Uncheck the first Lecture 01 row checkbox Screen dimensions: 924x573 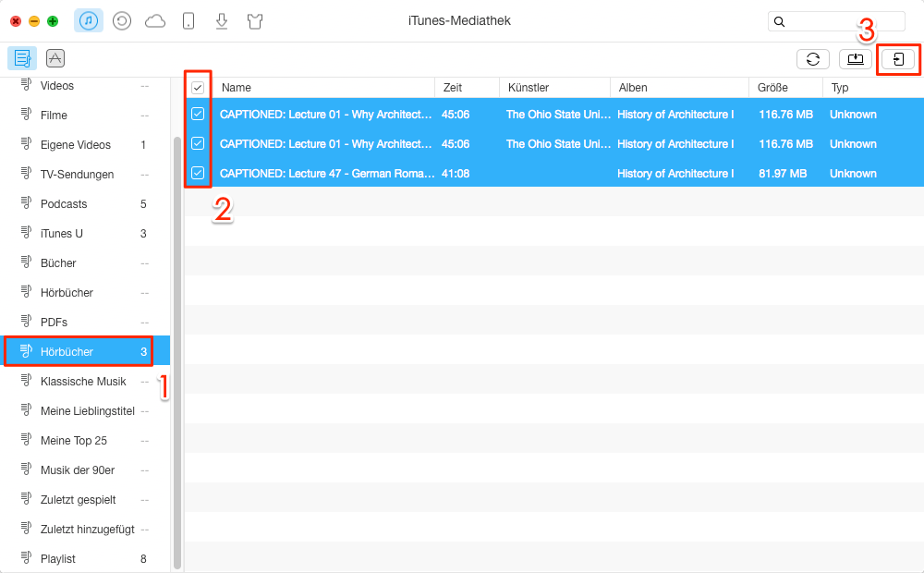pyautogui.click(x=198, y=114)
